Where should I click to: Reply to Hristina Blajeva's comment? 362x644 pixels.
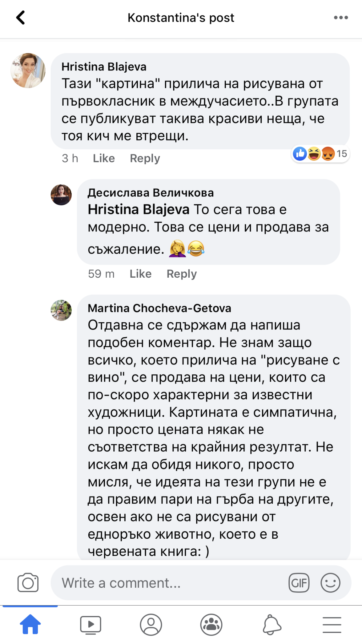145,158
